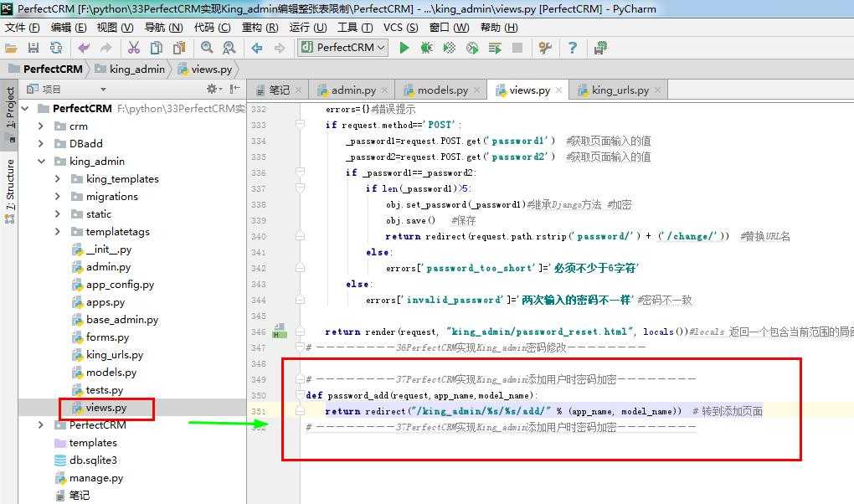Click the blue Back navigation arrow
The width and height of the screenshot is (854, 504).
(x=256, y=48)
